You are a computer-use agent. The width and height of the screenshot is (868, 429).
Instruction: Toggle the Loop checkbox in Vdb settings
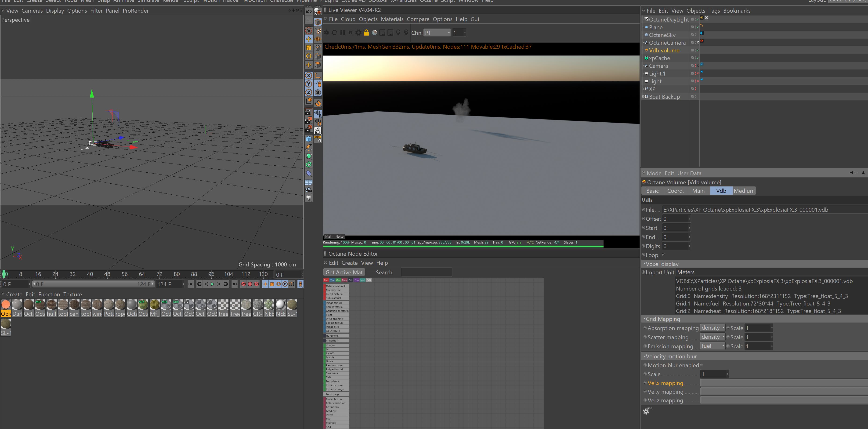(663, 255)
